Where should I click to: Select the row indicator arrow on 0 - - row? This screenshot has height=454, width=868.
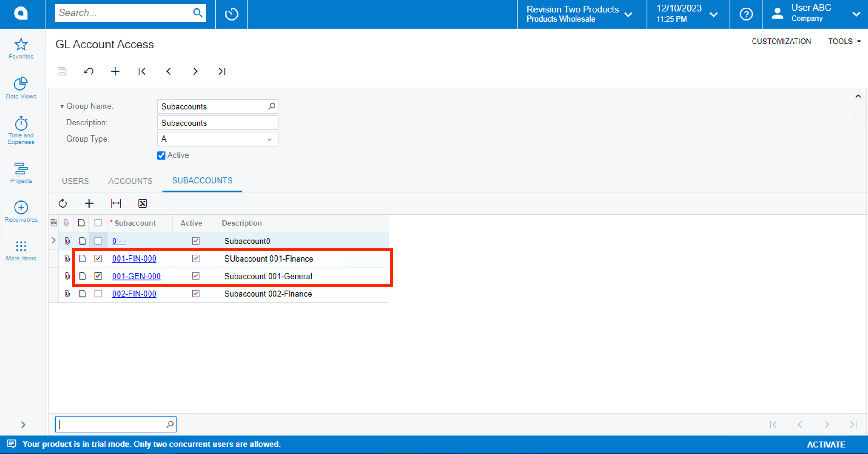(x=54, y=240)
